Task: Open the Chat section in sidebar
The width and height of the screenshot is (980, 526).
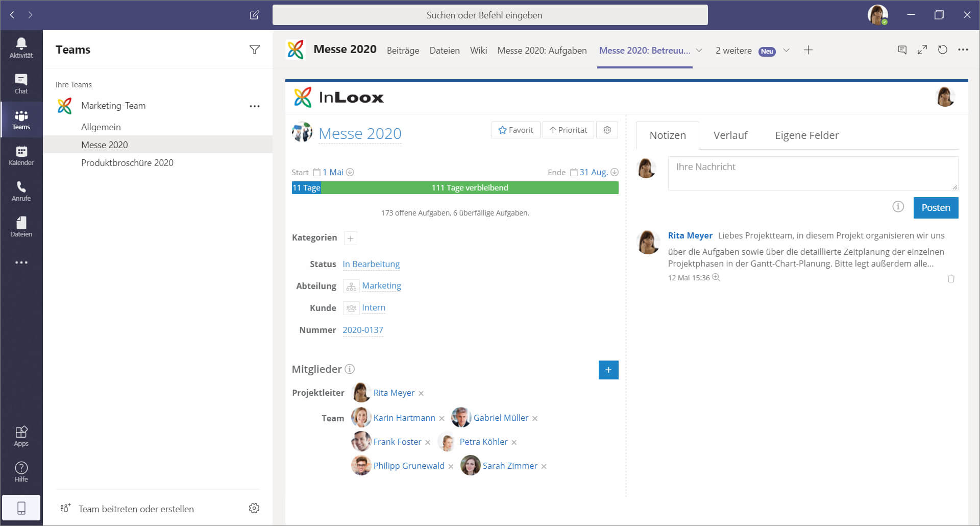Action: 21,84
